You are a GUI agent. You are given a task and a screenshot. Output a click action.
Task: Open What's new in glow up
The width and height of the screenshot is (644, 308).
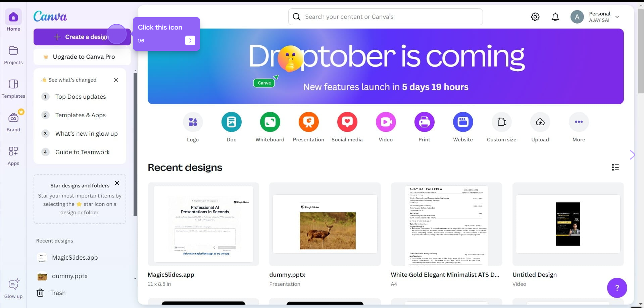[81, 134]
